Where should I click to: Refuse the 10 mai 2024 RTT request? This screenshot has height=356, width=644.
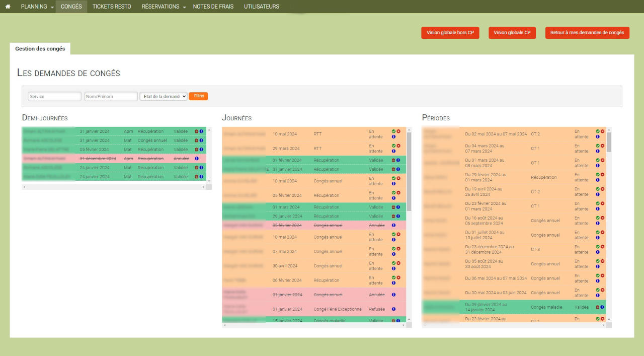tap(398, 131)
